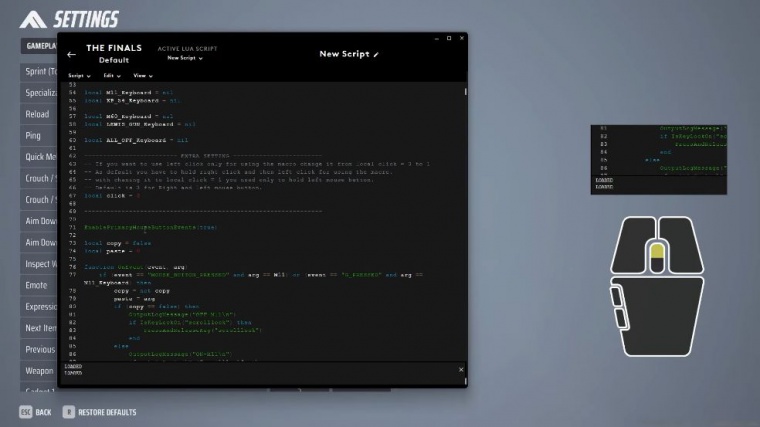
Task: Open the View menu
Action: [143, 75]
